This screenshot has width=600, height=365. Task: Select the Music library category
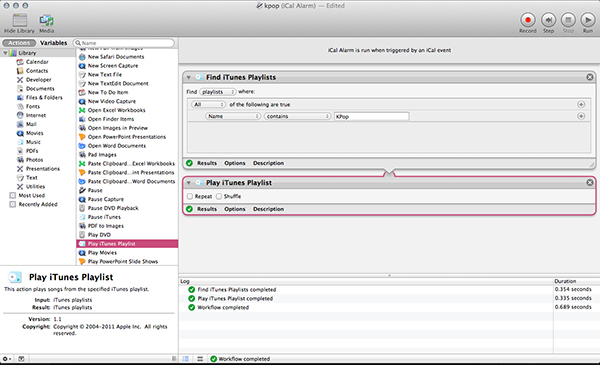[x=33, y=142]
